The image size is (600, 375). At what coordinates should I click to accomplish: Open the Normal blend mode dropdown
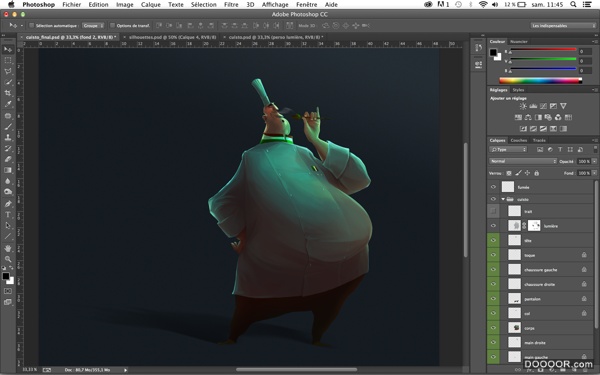point(523,161)
